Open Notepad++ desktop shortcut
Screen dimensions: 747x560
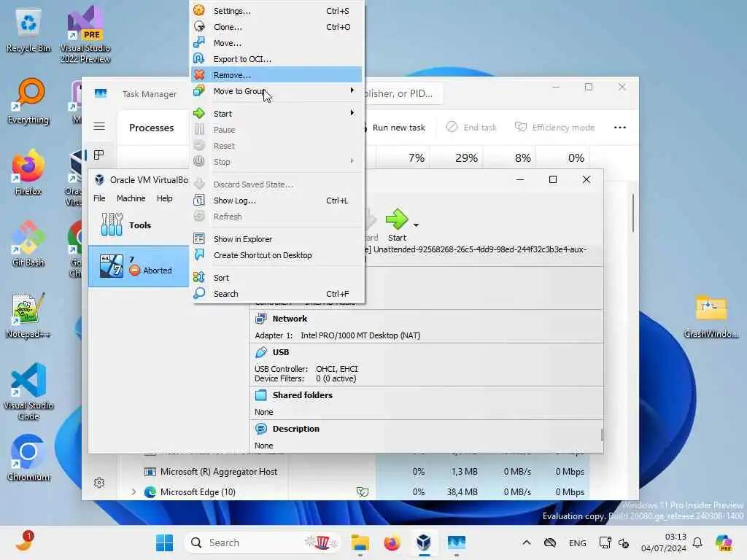coord(28,315)
